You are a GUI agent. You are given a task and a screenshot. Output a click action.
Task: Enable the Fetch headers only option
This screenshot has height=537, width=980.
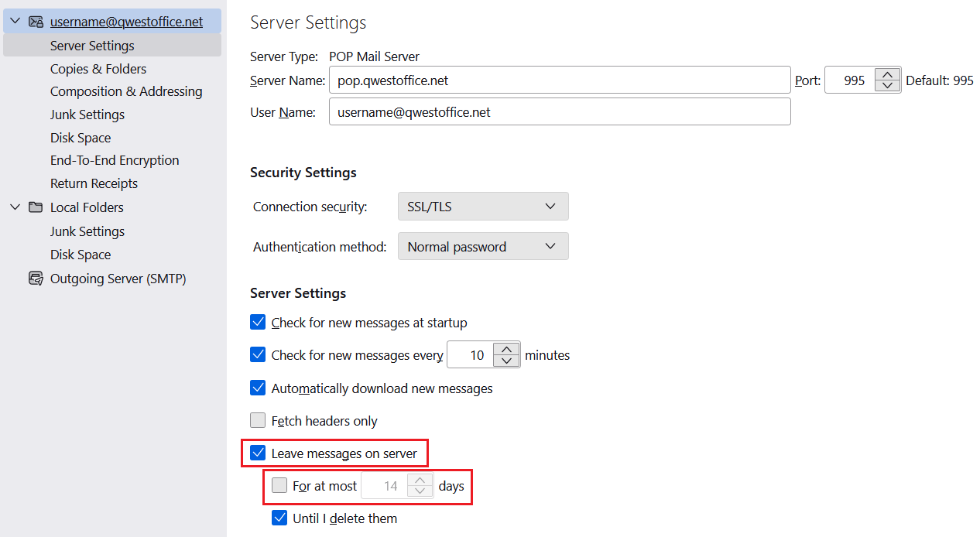click(258, 420)
